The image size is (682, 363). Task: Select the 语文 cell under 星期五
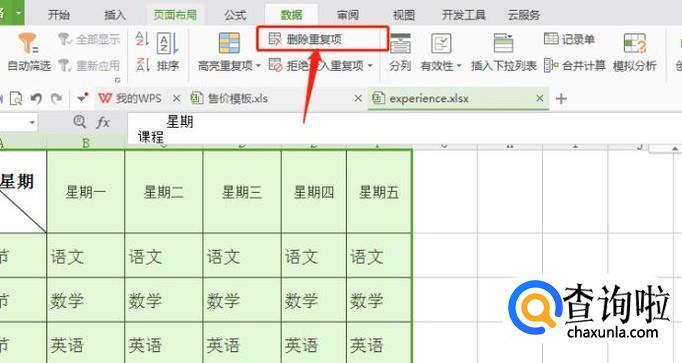(379, 256)
